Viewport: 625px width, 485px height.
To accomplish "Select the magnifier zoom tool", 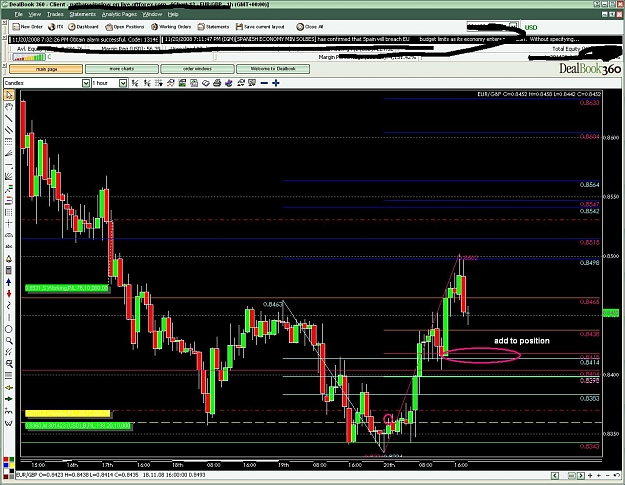I will (x=9, y=341).
